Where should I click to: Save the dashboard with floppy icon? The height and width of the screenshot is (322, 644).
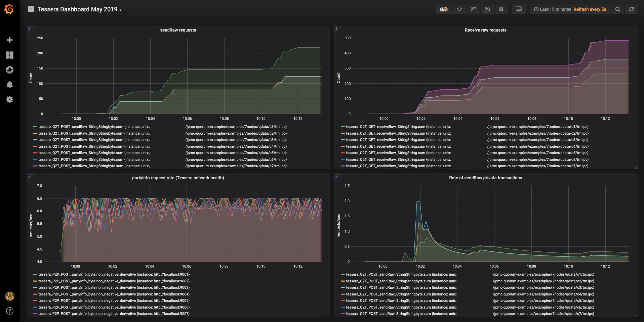click(487, 9)
